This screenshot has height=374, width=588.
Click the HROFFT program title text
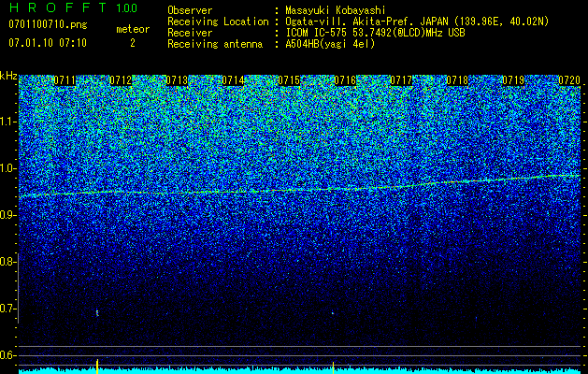tap(59, 7)
